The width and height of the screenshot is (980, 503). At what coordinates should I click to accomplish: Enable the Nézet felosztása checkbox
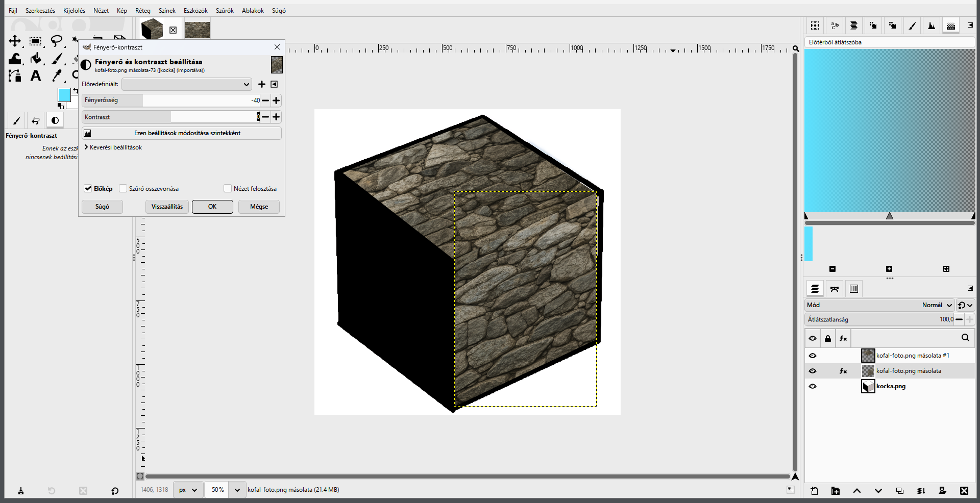click(x=228, y=189)
